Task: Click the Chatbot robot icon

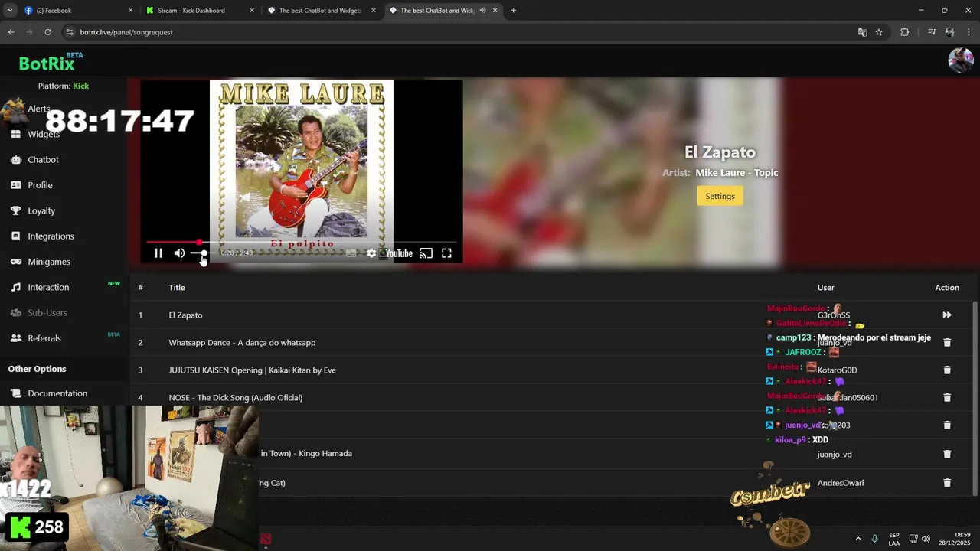Action: pyautogui.click(x=15, y=160)
